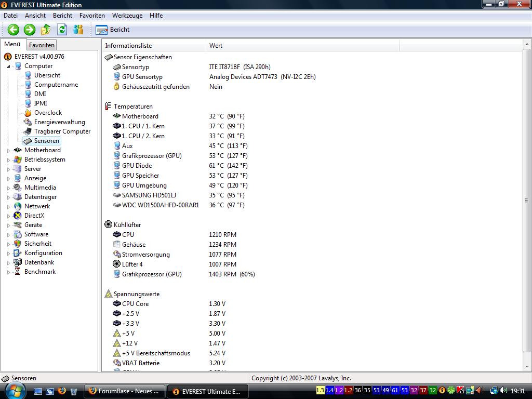This screenshot has height=399, width=532.
Task: Open the Werkzeuge menu
Action: point(127,16)
